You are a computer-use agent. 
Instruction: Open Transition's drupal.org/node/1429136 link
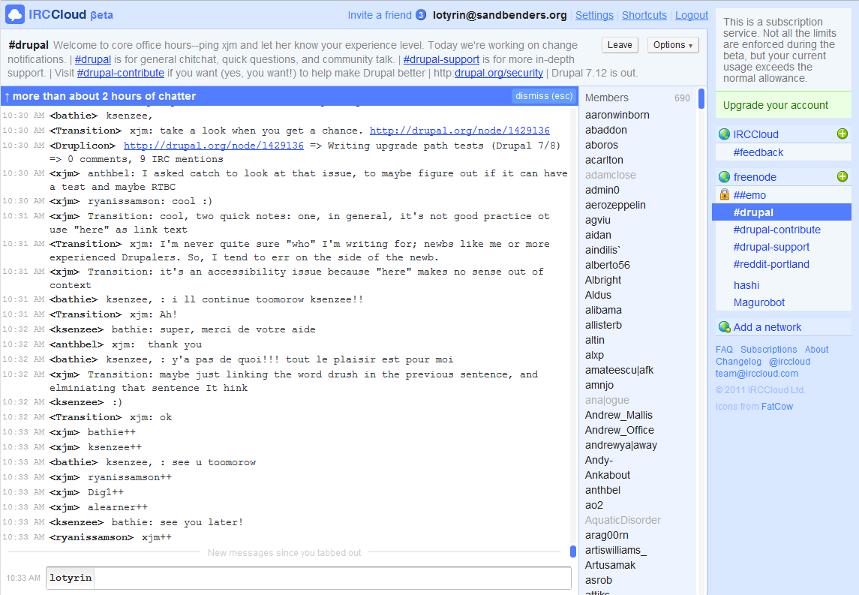[x=460, y=130]
